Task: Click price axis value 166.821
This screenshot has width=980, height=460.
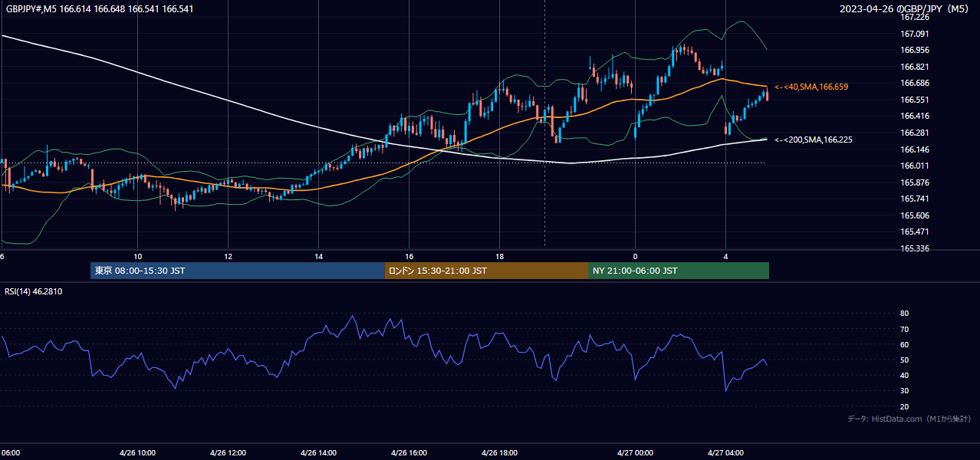Action: 914,67
